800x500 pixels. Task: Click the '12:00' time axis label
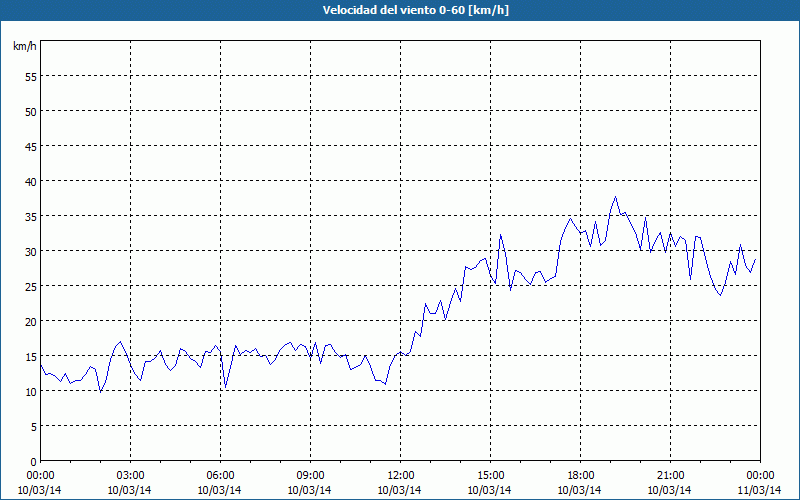[x=401, y=476]
